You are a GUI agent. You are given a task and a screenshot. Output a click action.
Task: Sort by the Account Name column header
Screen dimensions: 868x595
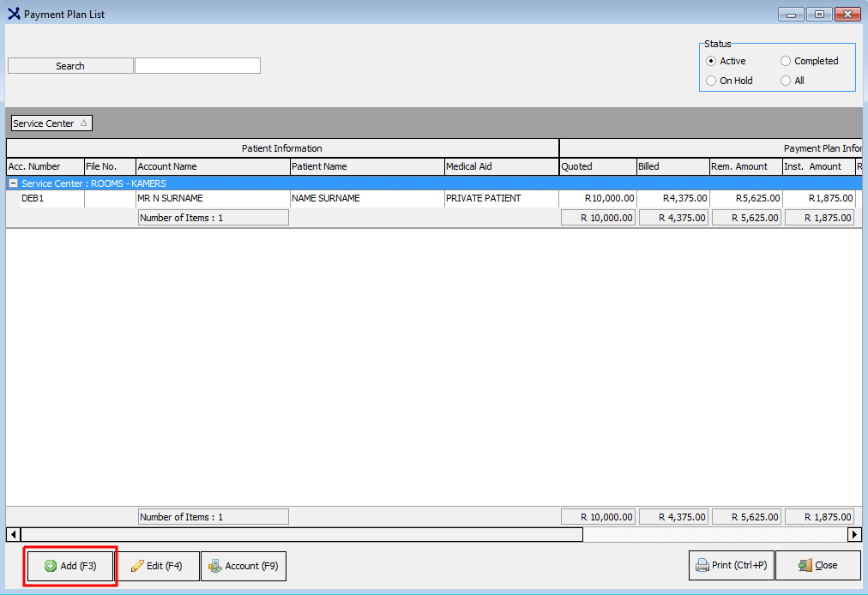213,166
